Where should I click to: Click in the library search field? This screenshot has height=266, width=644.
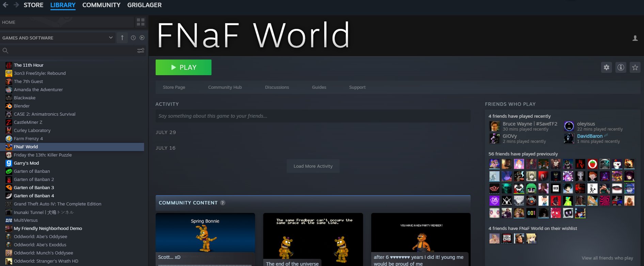pos(73,51)
